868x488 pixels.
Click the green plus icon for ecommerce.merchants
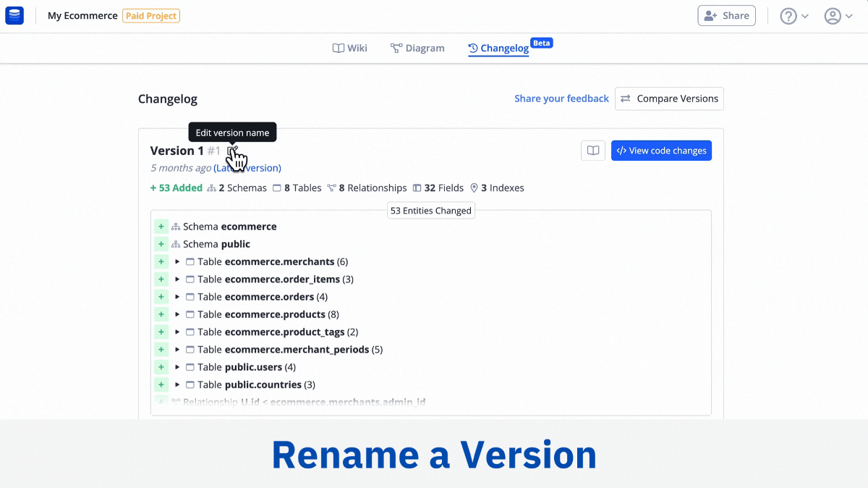click(161, 261)
